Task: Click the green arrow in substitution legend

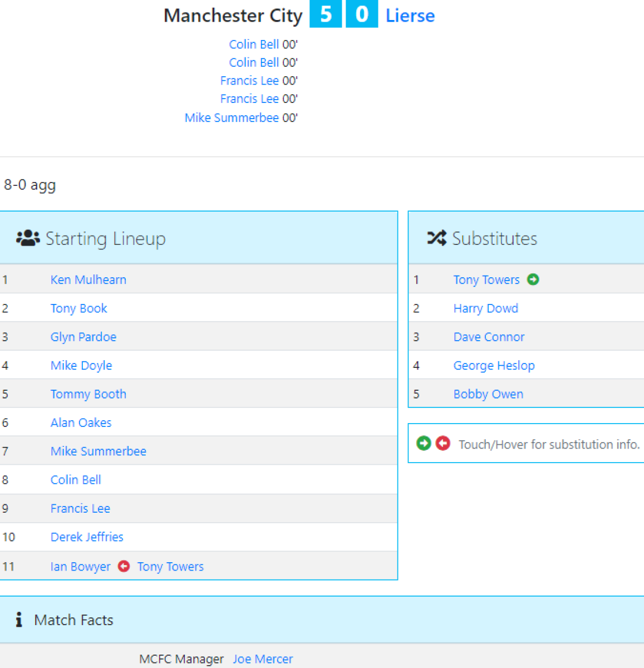Action: pyautogui.click(x=424, y=443)
